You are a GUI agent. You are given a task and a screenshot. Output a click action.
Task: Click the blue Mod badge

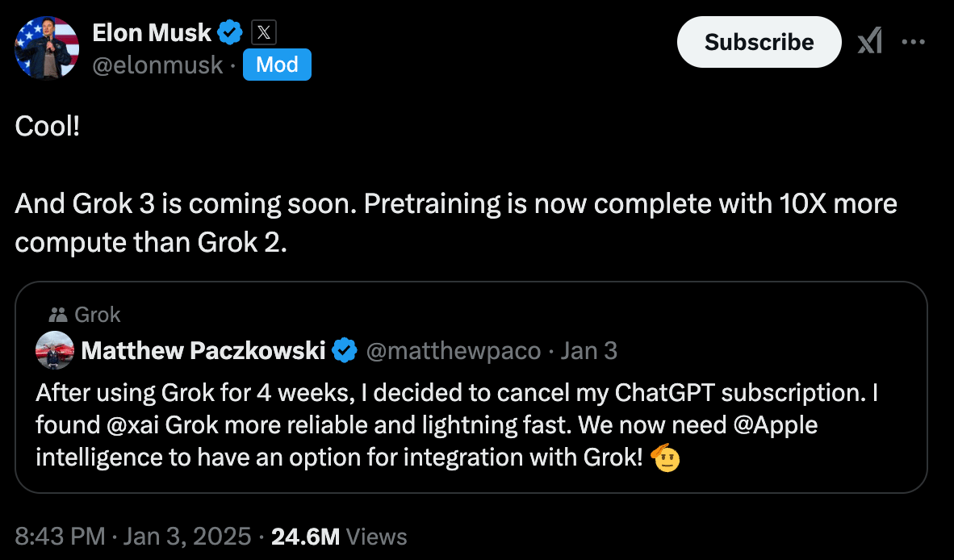(x=277, y=65)
